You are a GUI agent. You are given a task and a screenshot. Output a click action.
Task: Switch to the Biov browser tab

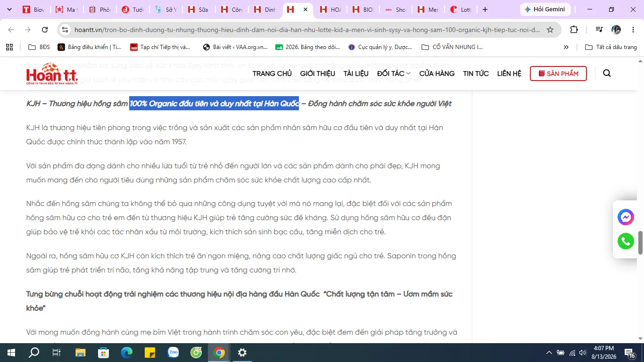coord(33,9)
